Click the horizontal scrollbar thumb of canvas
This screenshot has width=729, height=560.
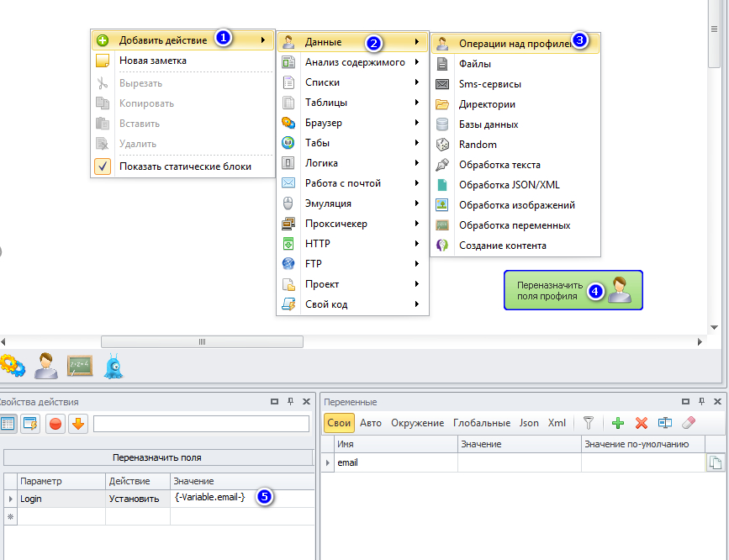(x=202, y=341)
